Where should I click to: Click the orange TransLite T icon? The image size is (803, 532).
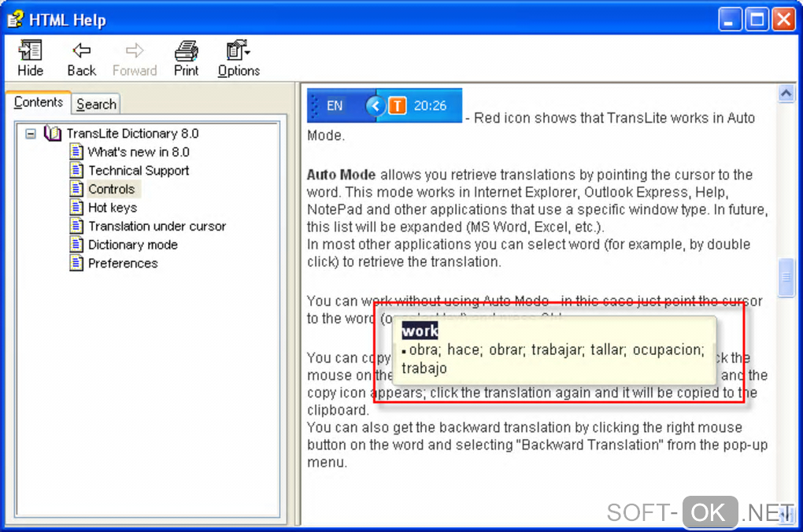[x=398, y=106]
